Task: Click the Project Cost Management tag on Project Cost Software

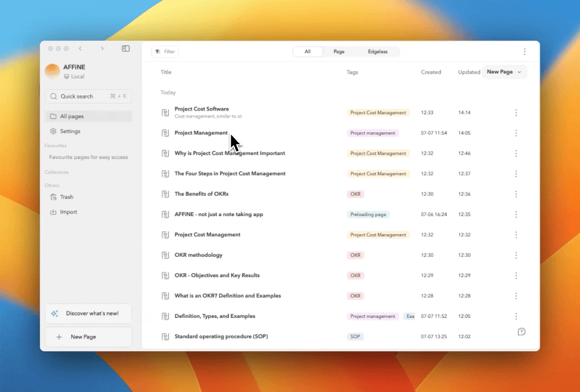Action: (378, 113)
